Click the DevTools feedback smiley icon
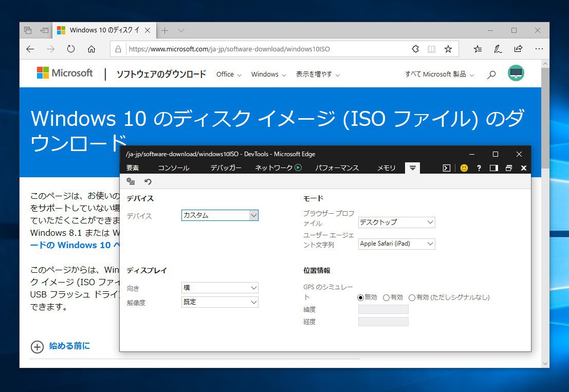Viewport: 569px width, 392px height. [x=464, y=168]
